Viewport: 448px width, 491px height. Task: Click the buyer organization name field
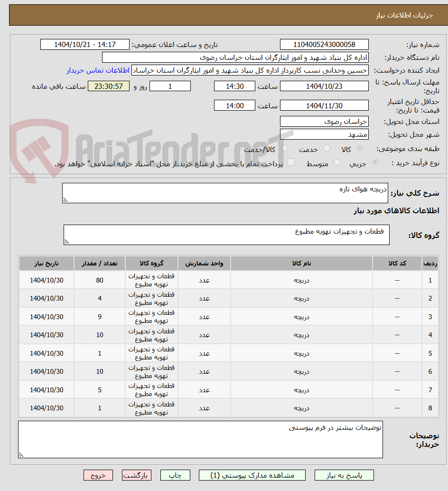[235, 57]
